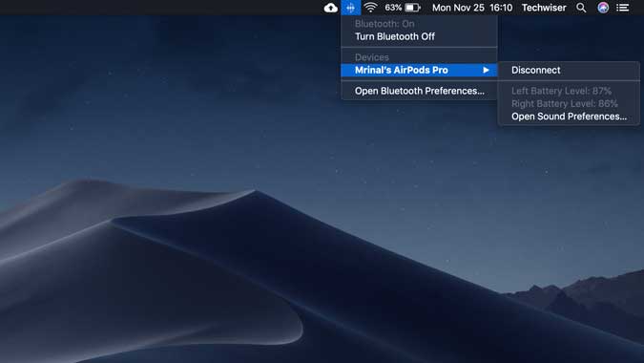The width and height of the screenshot is (644, 363).
Task: Choose Open Sound Preferences...
Action: point(569,117)
